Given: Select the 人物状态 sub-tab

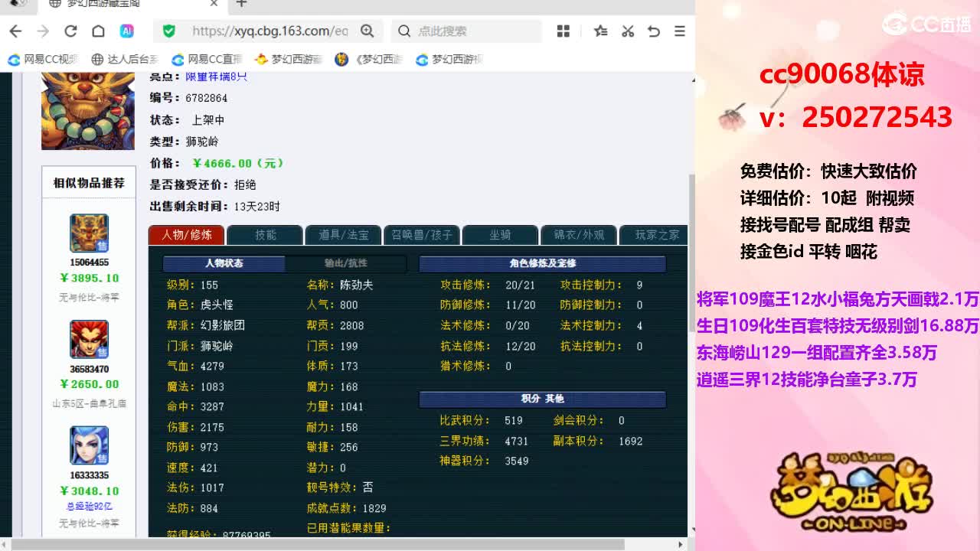Looking at the screenshot, I should [x=224, y=263].
